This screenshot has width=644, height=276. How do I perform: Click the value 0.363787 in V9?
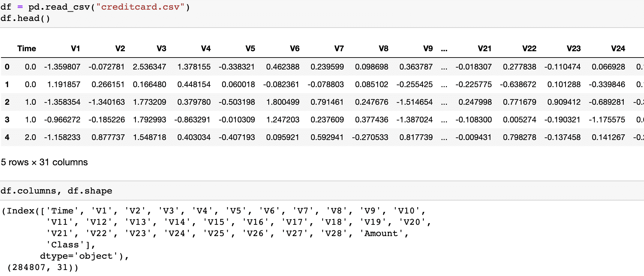pyautogui.click(x=416, y=67)
